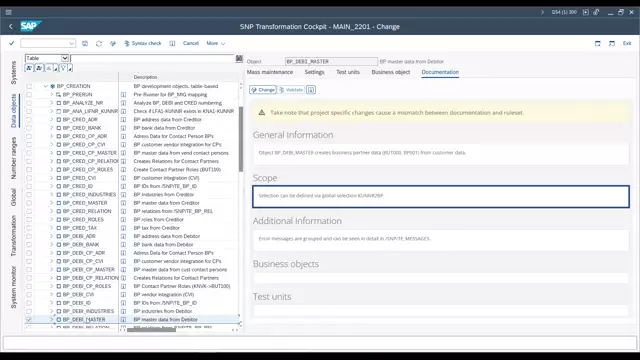The height and width of the screenshot is (360, 640).
Task: Switch to Settings tab
Action: tap(314, 72)
